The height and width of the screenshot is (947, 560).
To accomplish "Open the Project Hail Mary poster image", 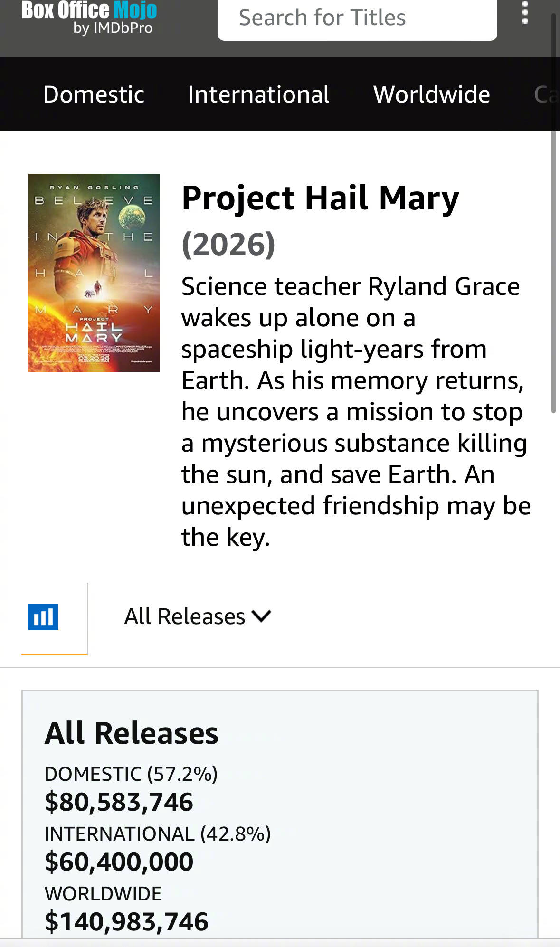I will [x=94, y=273].
